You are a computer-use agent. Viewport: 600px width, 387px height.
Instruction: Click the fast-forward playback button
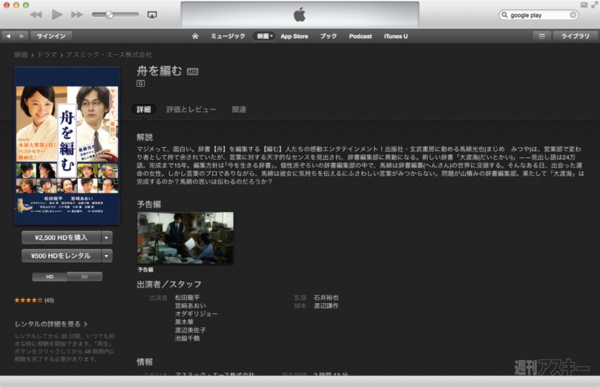(77, 15)
